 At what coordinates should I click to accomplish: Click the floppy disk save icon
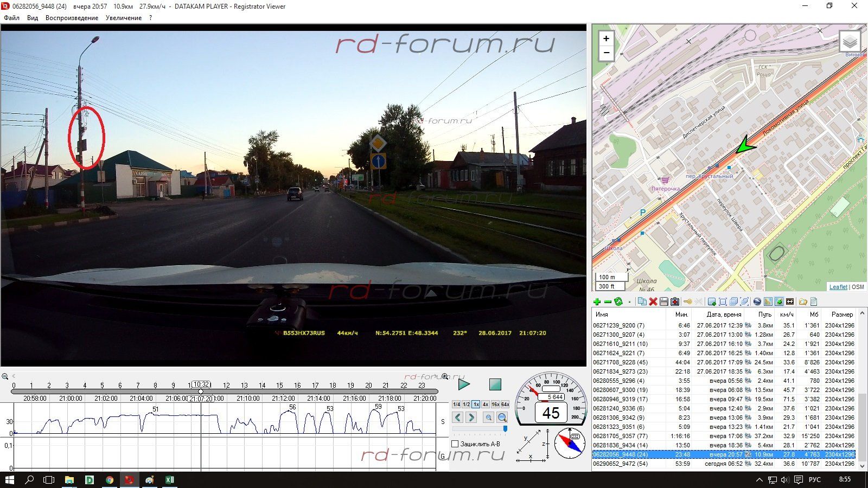pyautogui.click(x=664, y=302)
